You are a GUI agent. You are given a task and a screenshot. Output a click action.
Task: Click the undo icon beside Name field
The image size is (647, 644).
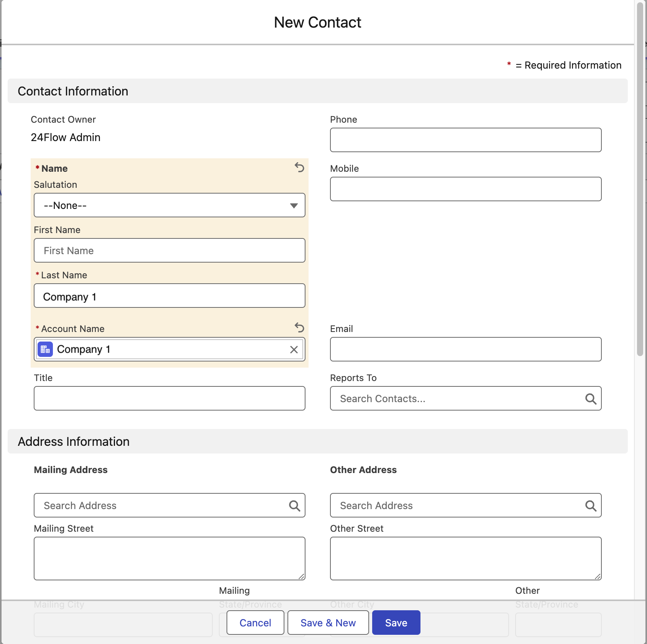[299, 168]
